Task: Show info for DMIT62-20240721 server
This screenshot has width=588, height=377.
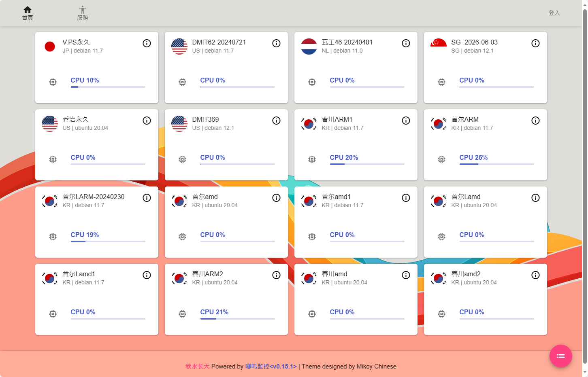Action: coord(276,43)
